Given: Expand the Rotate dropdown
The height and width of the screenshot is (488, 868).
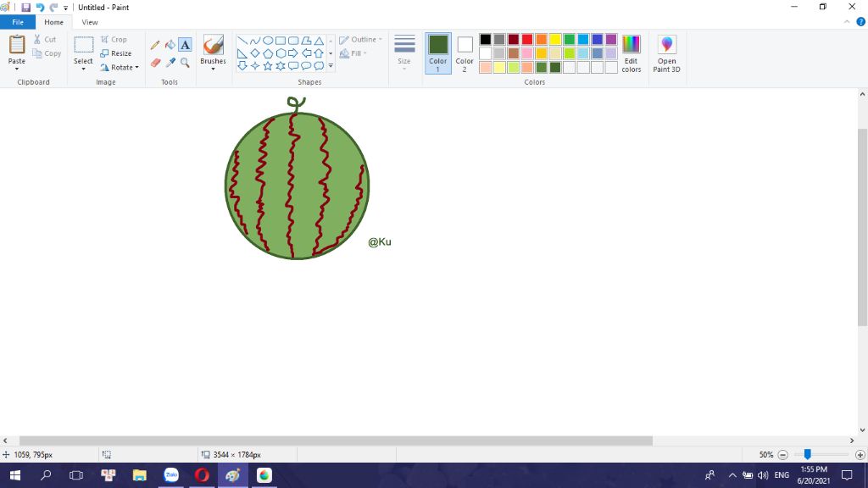Looking at the screenshot, I should (136, 68).
